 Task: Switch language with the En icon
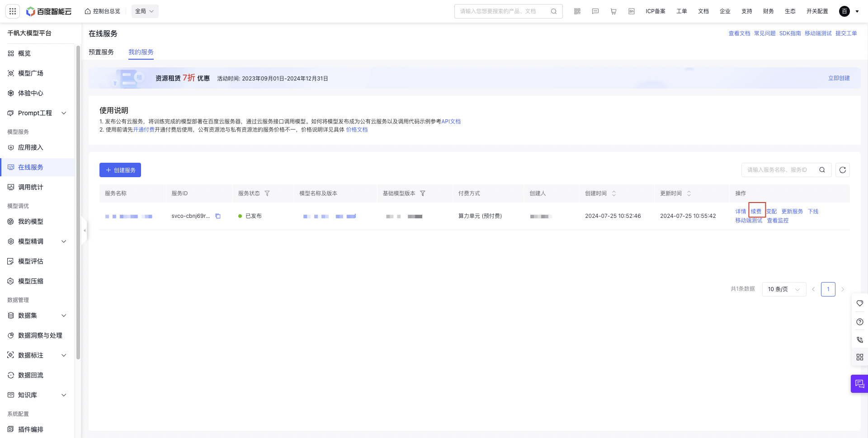(632, 11)
